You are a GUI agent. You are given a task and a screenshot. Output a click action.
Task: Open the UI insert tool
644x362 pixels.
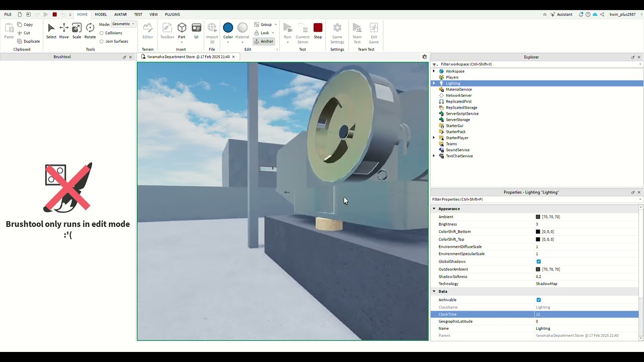pos(196,31)
